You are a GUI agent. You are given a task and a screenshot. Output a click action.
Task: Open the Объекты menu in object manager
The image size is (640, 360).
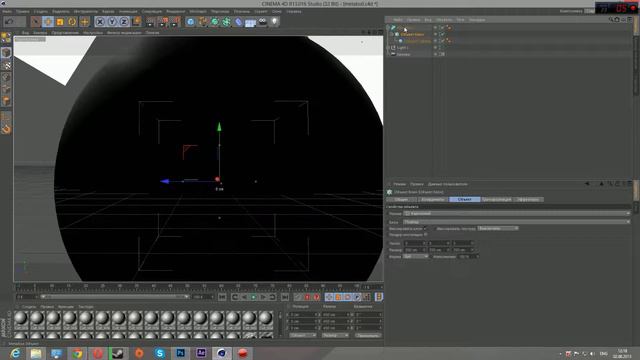pyautogui.click(x=444, y=20)
